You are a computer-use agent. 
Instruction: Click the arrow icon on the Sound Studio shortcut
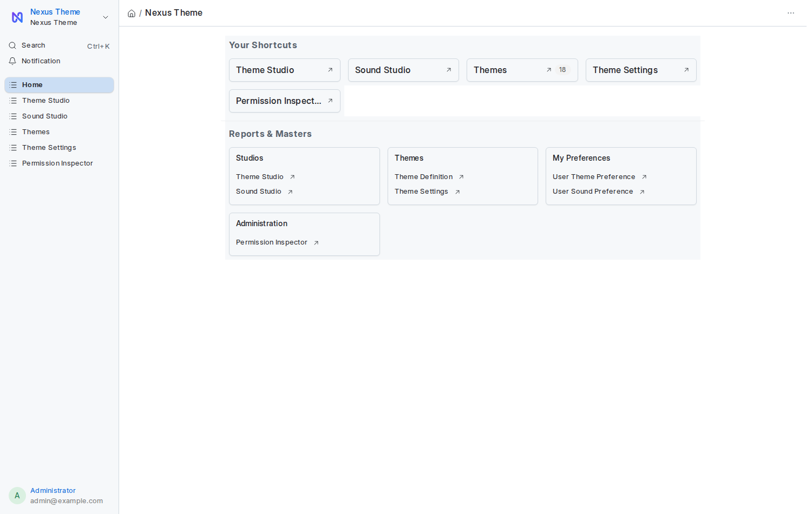tap(449, 70)
